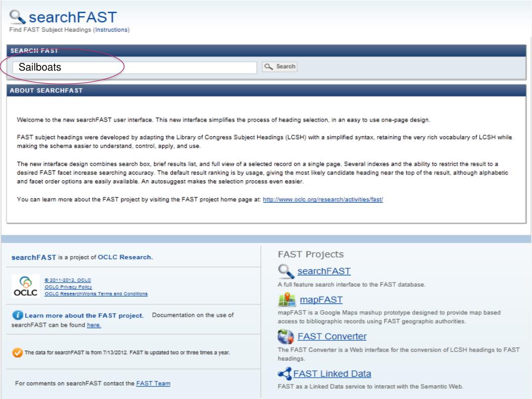
Task: Click the orange checkmark data icon
Action: coord(17,353)
